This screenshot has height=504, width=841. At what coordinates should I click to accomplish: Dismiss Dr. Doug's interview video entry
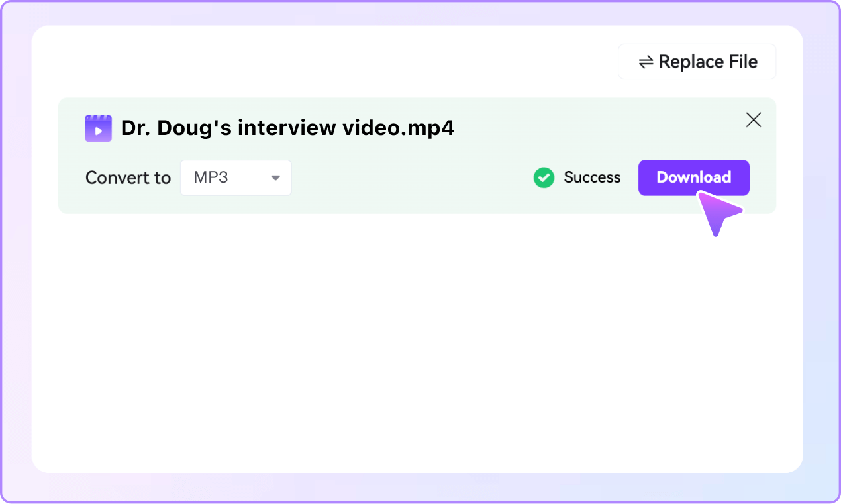click(x=753, y=120)
